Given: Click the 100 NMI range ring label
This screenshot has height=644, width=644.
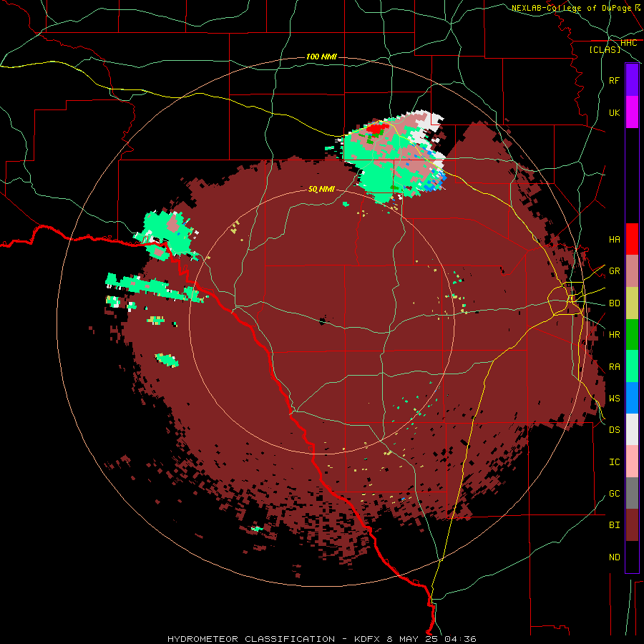Looking at the screenshot, I should click(321, 57).
